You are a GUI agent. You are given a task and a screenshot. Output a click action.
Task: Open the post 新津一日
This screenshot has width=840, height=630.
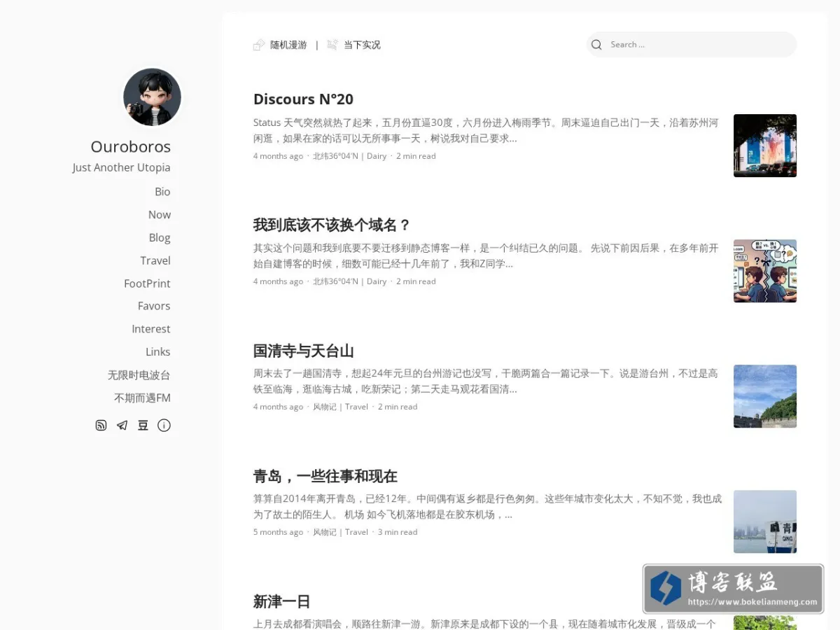click(281, 602)
